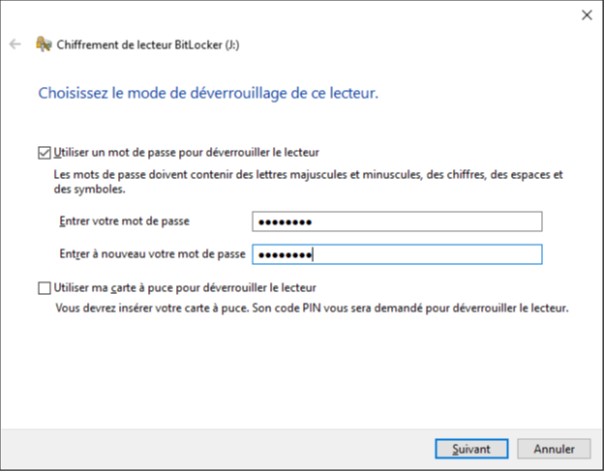Image resolution: width=605 pixels, height=472 pixels.
Task: Click the 'Utiliser ma carte à puce' label text
Action: (190, 288)
